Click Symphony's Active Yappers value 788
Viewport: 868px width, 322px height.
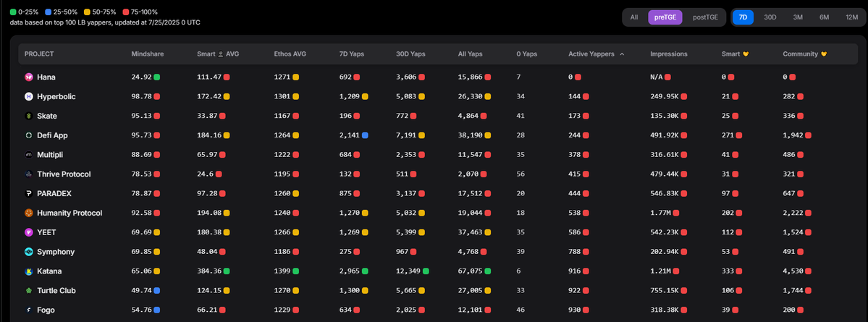pos(575,252)
